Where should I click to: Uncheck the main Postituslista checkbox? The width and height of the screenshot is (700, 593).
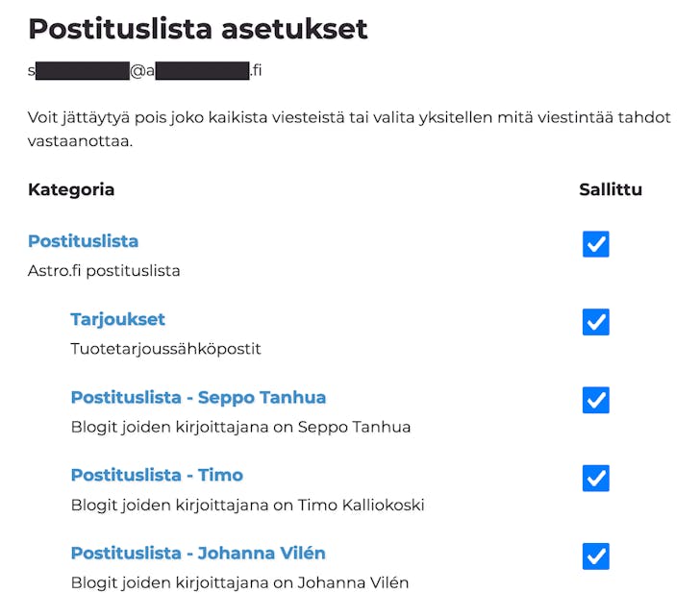tap(596, 244)
